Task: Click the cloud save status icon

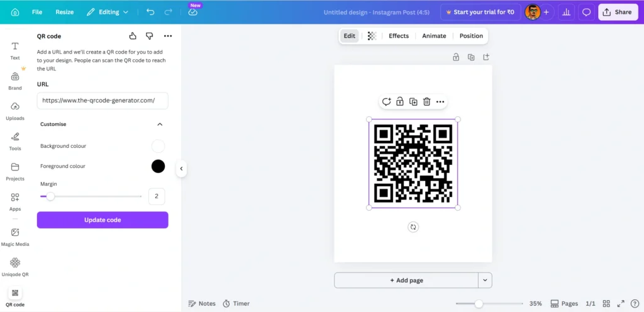Action: (192, 13)
